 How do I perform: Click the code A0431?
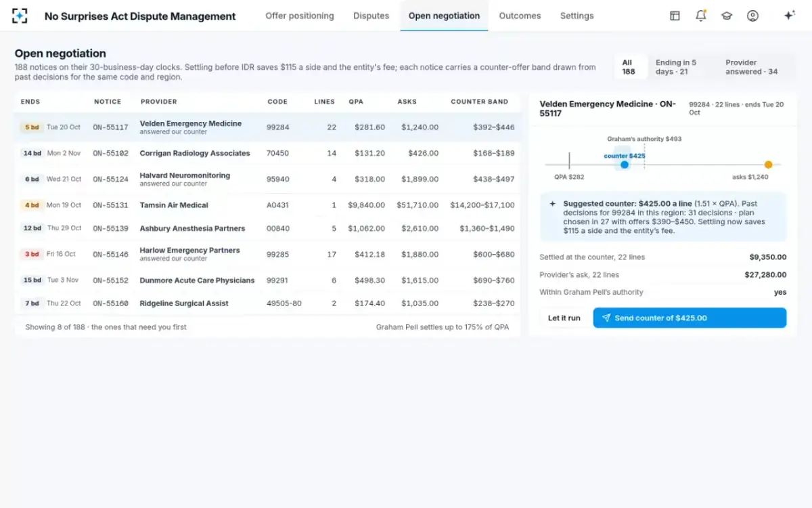[x=277, y=205]
